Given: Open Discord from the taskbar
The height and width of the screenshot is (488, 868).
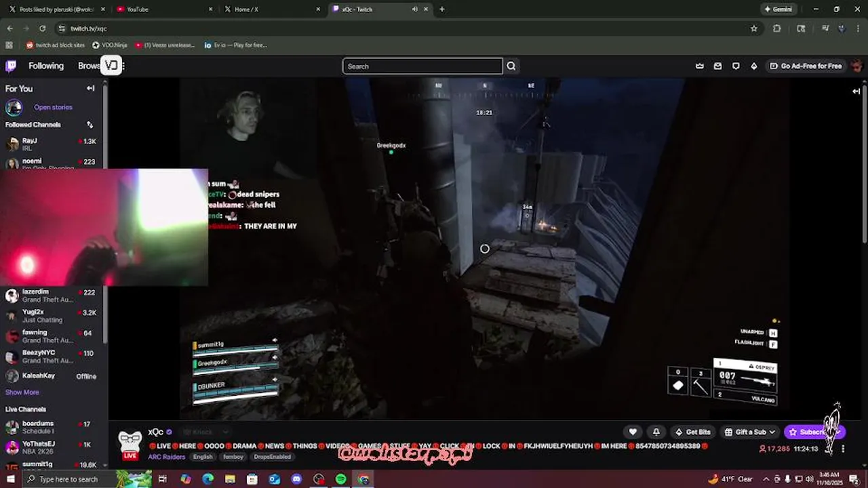Looking at the screenshot, I should click(x=296, y=479).
